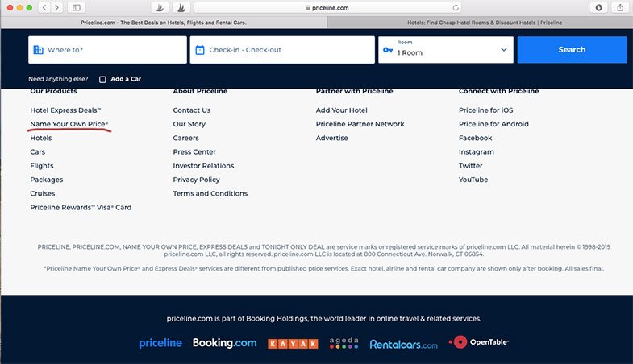
Task: Open Safari downloads icon
Action: point(598,8)
